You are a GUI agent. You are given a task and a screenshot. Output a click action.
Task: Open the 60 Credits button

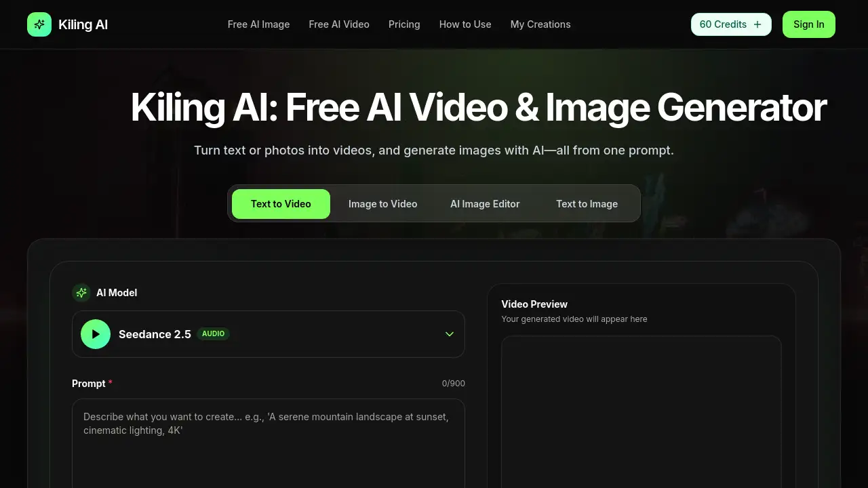731,24
